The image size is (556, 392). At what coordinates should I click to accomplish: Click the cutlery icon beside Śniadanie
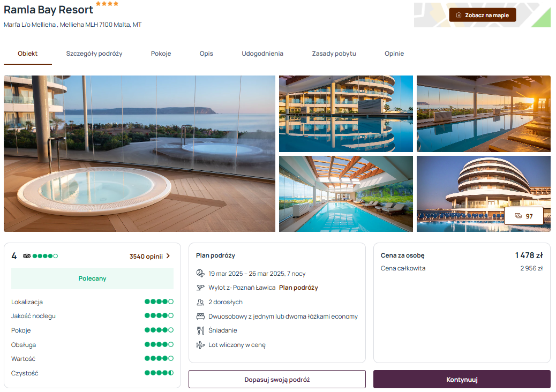pyautogui.click(x=200, y=330)
